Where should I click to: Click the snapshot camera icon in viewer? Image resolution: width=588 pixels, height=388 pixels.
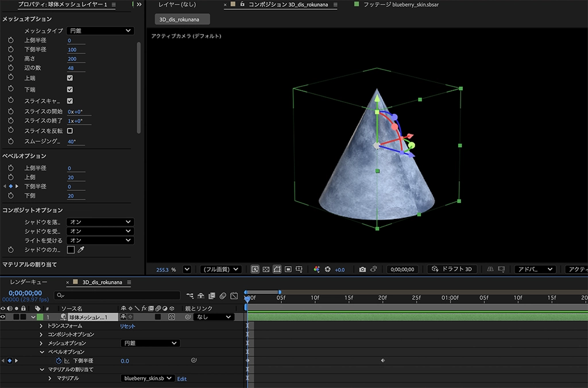(x=362, y=269)
